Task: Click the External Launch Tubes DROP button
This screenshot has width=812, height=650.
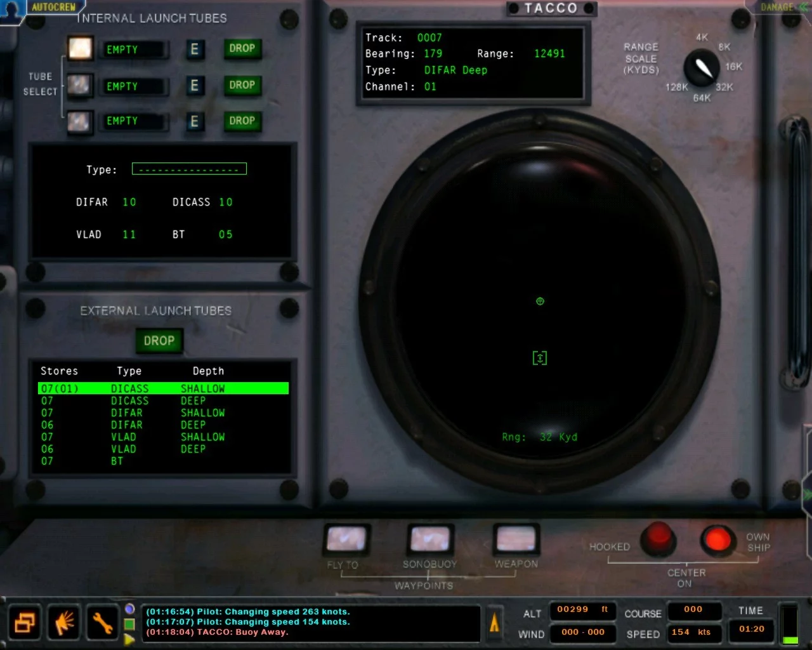Action: 159,341
